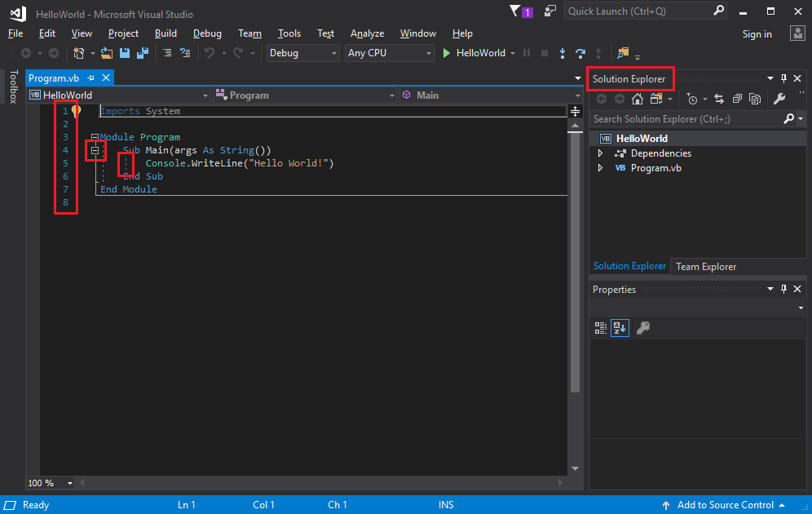Click the Sign in button
The image size is (812, 514).
[x=757, y=33]
